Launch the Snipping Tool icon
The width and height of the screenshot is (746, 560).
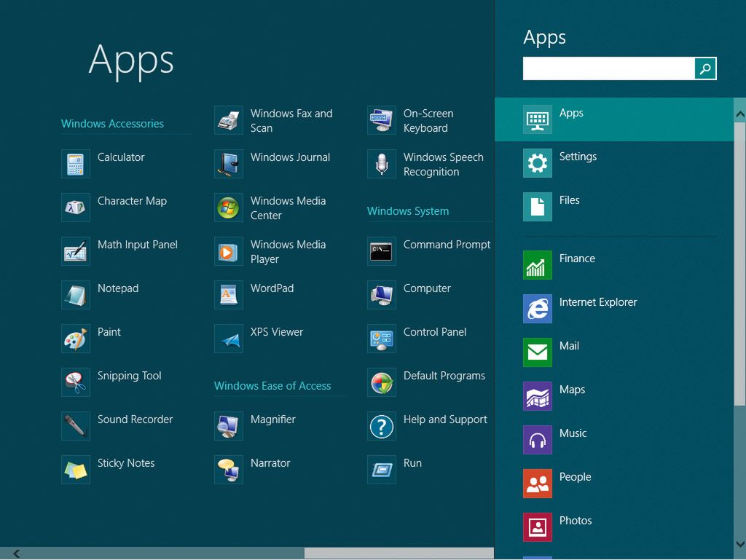[x=76, y=382]
